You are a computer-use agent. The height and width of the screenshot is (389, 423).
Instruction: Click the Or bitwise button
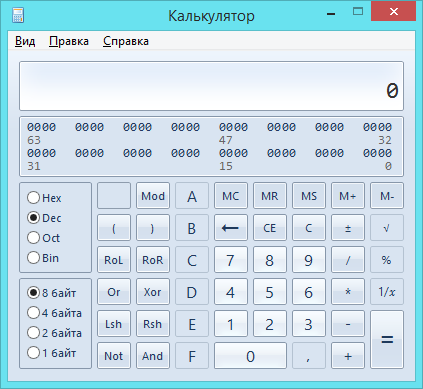click(x=114, y=292)
